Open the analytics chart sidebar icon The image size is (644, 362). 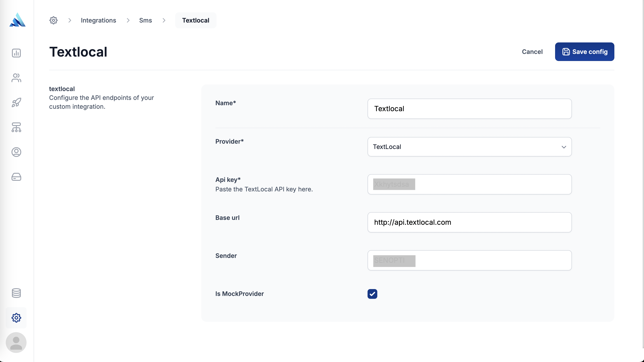pyautogui.click(x=16, y=53)
